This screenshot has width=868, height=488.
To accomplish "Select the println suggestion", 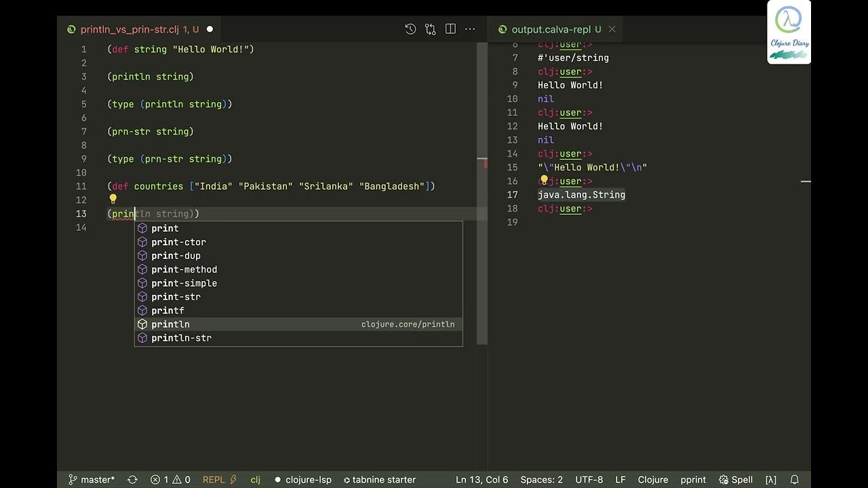I will 298,324.
